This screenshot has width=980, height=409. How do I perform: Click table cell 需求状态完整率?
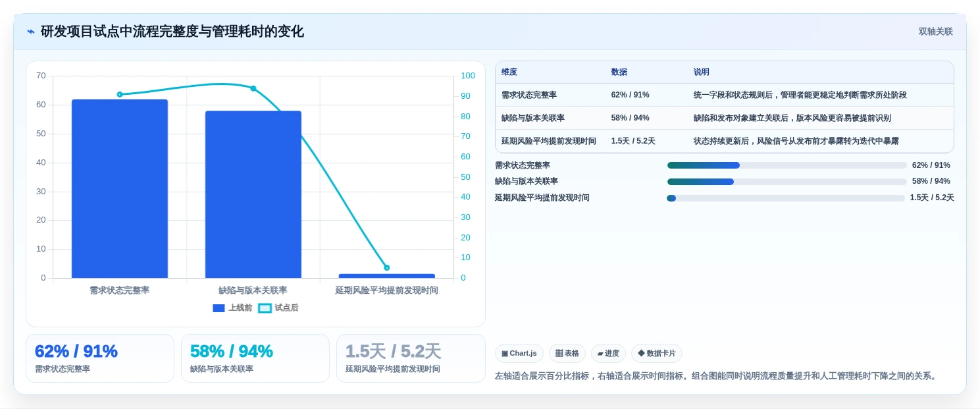tap(529, 95)
